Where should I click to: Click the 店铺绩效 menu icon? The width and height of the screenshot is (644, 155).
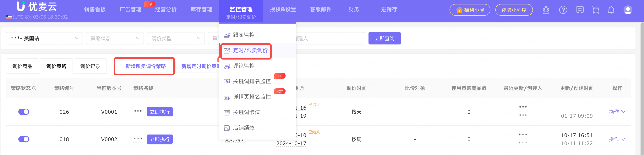(227, 128)
